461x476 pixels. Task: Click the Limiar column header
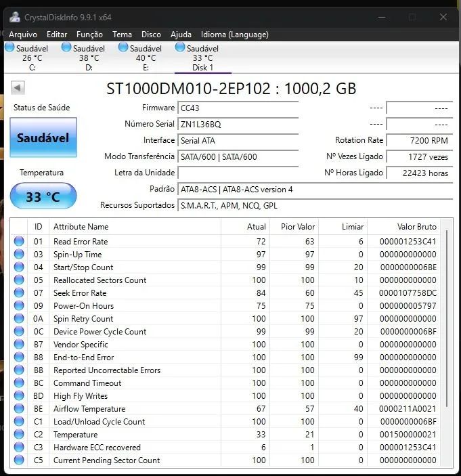click(x=343, y=226)
